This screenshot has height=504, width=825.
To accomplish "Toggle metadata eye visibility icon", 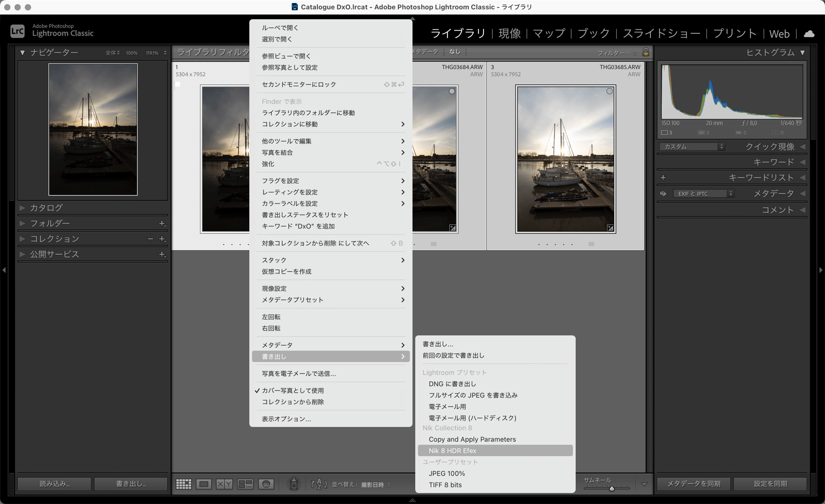I will pos(663,194).
